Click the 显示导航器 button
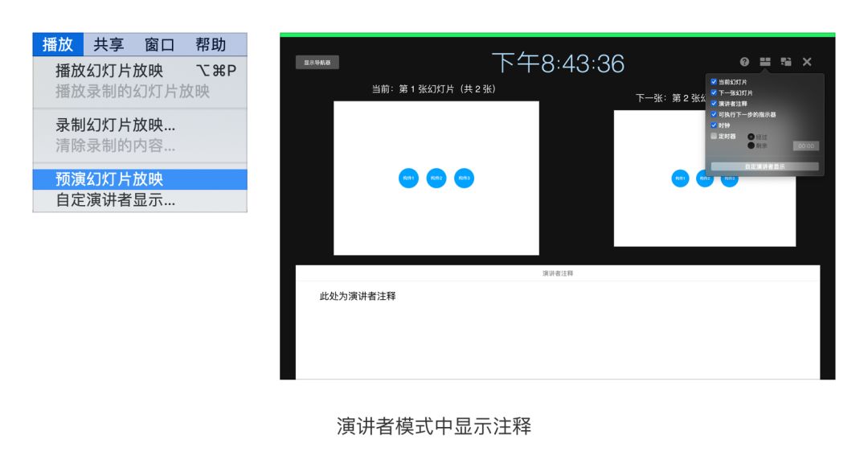868x472 pixels. pos(317,63)
